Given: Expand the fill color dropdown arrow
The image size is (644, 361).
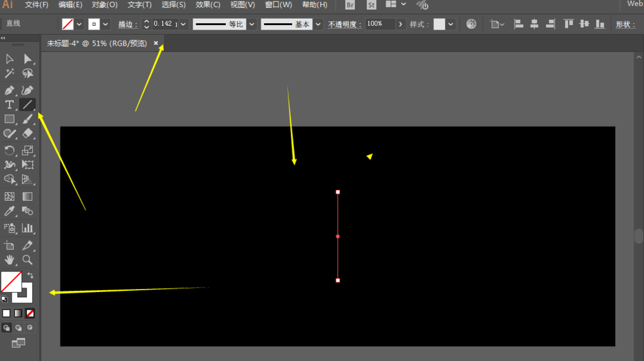Looking at the screenshot, I should pyautogui.click(x=79, y=24).
